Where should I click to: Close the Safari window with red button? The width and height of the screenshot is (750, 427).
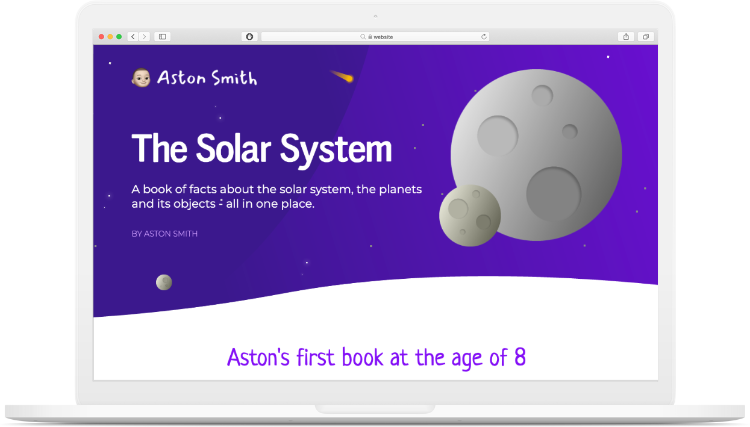[101, 36]
